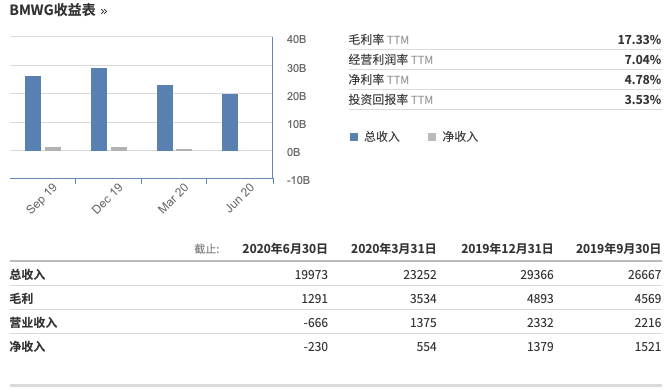Click the 40B axis value
The image size is (672, 390).
coord(296,39)
